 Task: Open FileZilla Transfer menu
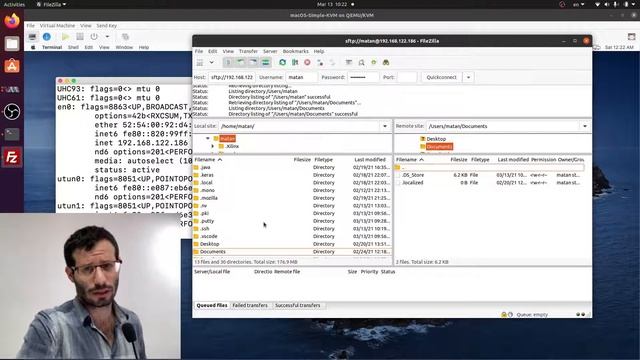pos(248,51)
